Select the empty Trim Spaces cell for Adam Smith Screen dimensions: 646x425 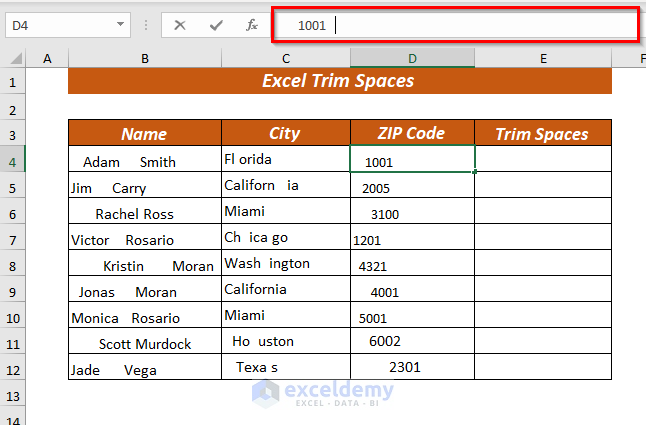543,159
